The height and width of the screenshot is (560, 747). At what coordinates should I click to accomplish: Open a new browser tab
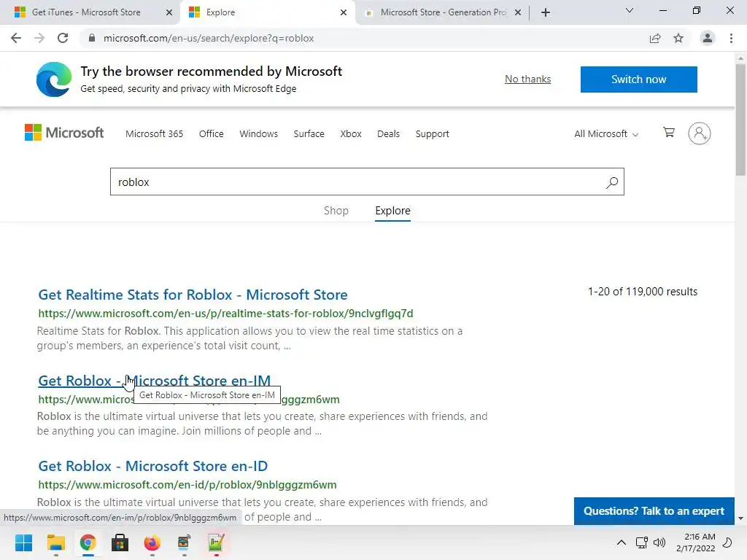pyautogui.click(x=546, y=12)
